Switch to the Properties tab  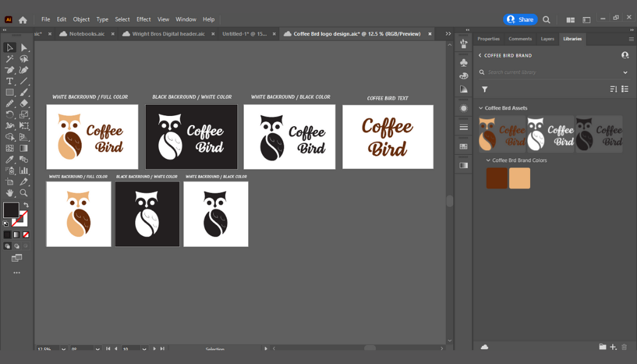[x=488, y=39]
